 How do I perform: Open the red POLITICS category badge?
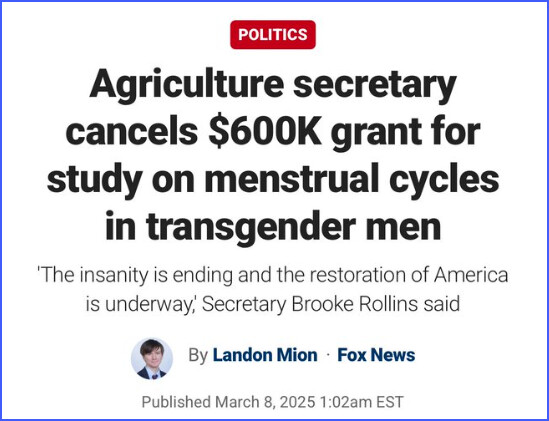pos(273,35)
